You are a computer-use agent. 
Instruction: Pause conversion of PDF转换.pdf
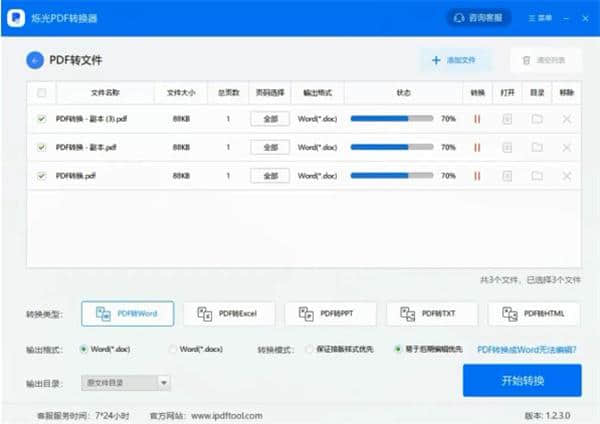pos(477,176)
